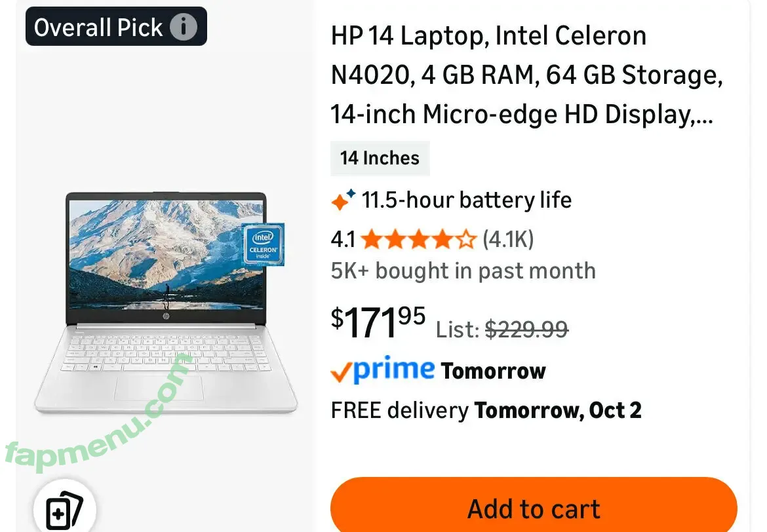Click the HP logo on the laptop
This screenshot has width=767, height=532.
coord(167,315)
